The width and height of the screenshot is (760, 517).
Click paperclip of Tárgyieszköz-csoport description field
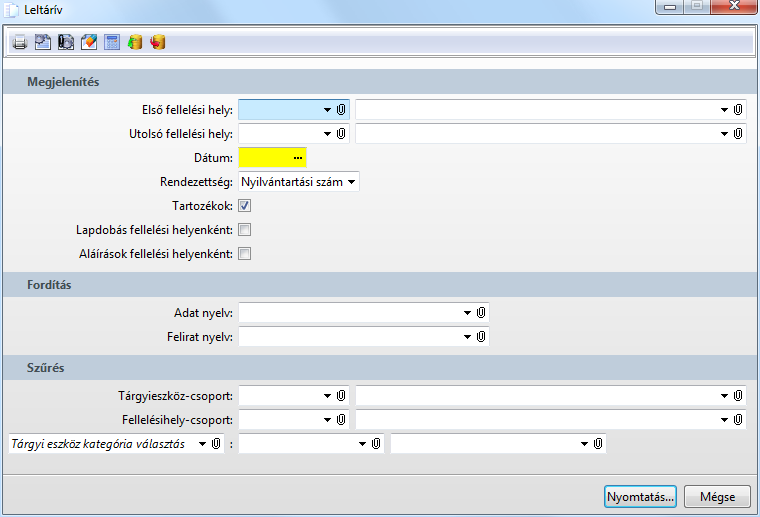point(738,395)
